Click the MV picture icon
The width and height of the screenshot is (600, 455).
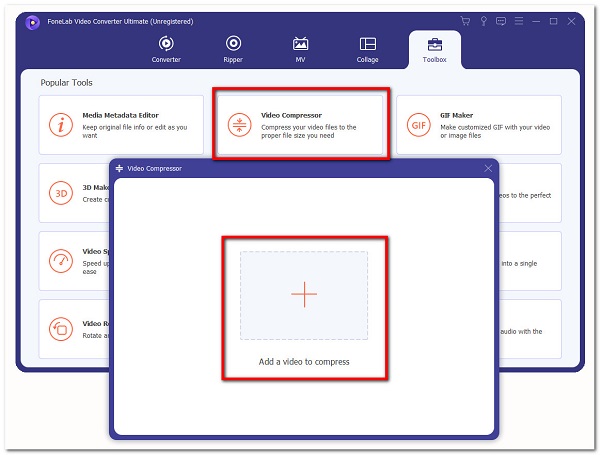coord(300,44)
